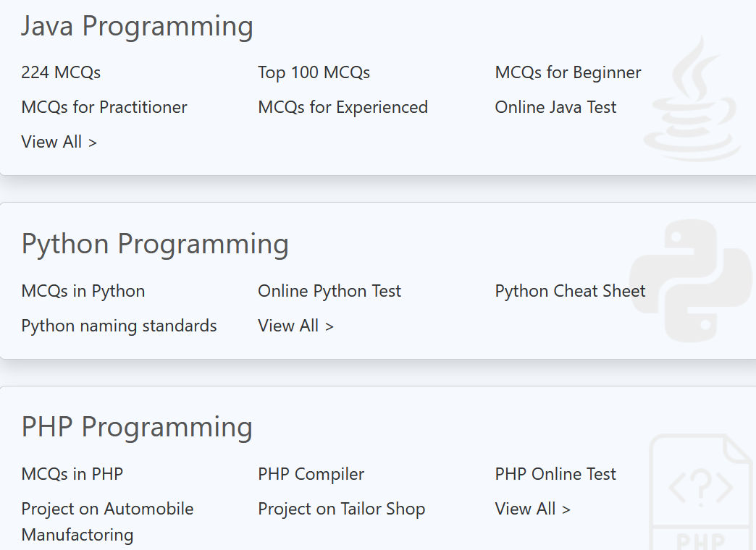Image resolution: width=756 pixels, height=550 pixels.
Task: Click the Python Programming heading
Action: click(155, 244)
